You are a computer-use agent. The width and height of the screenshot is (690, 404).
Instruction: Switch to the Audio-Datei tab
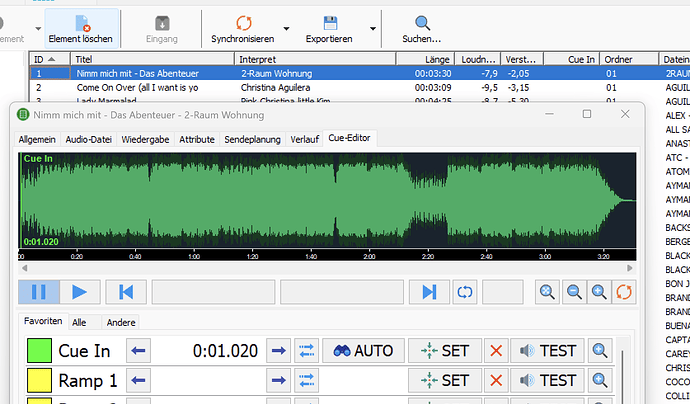pyautogui.click(x=88, y=140)
